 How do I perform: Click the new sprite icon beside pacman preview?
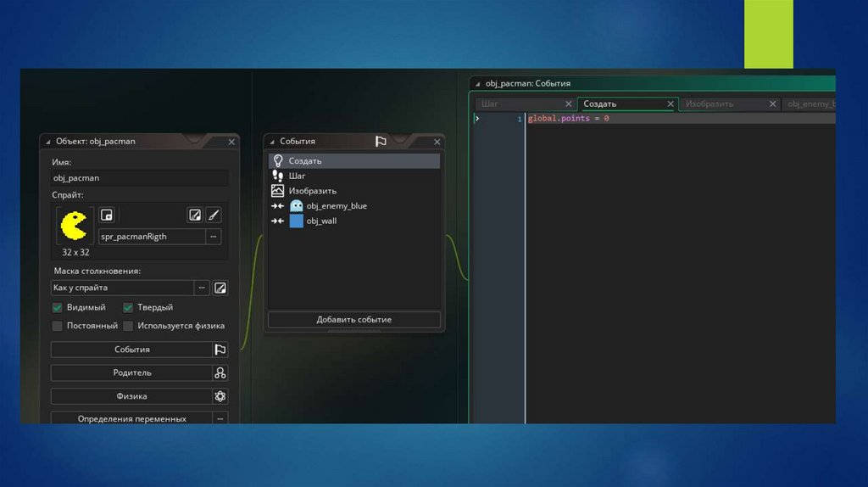click(106, 215)
